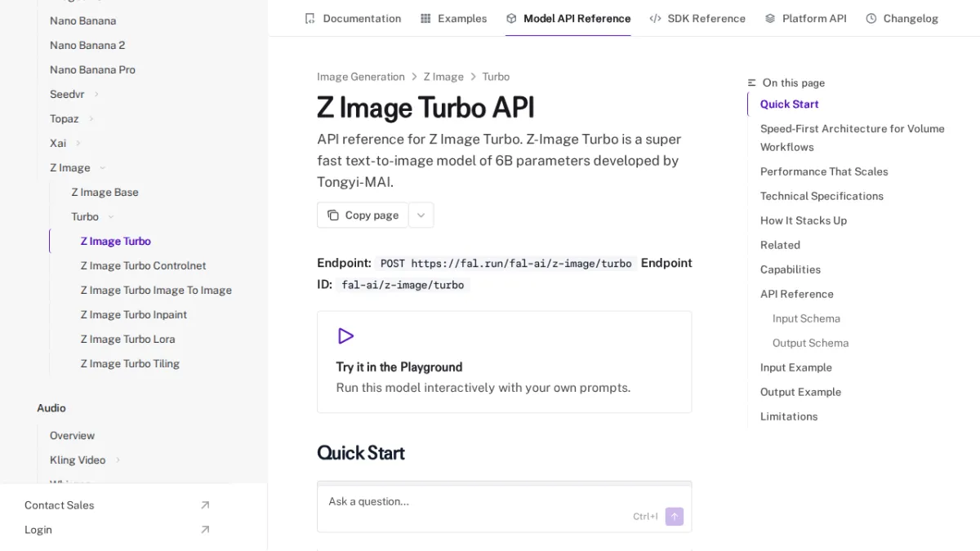Image resolution: width=980 pixels, height=551 pixels.
Task: Click the Turbo breadcrumb
Action: (x=496, y=77)
